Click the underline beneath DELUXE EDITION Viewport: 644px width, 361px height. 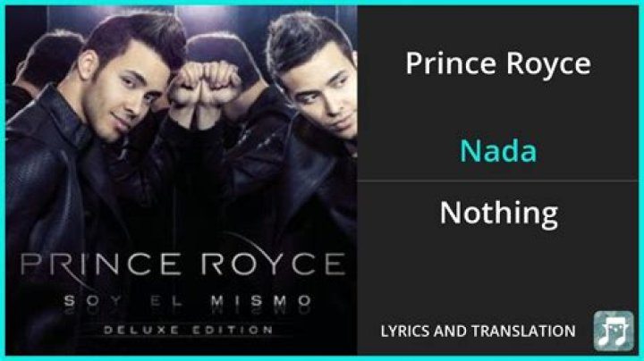(188, 336)
